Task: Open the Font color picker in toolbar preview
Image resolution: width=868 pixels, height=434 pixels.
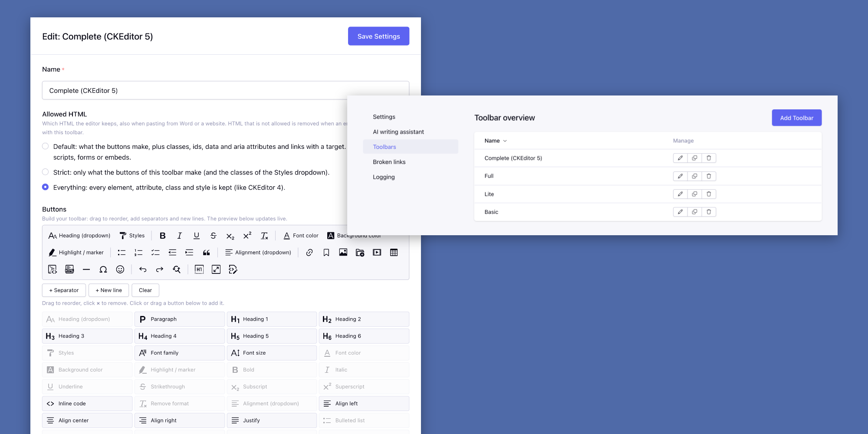Action: click(301, 236)
